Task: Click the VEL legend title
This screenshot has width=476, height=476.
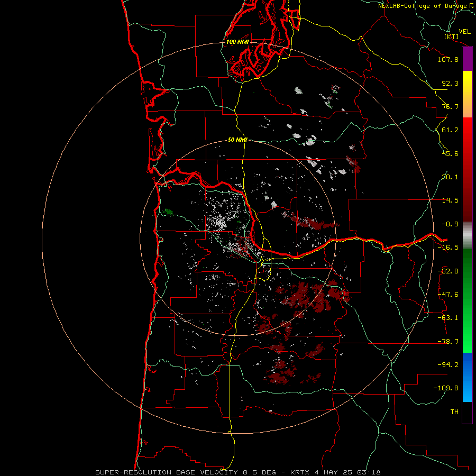Action: tap(464, 32)
